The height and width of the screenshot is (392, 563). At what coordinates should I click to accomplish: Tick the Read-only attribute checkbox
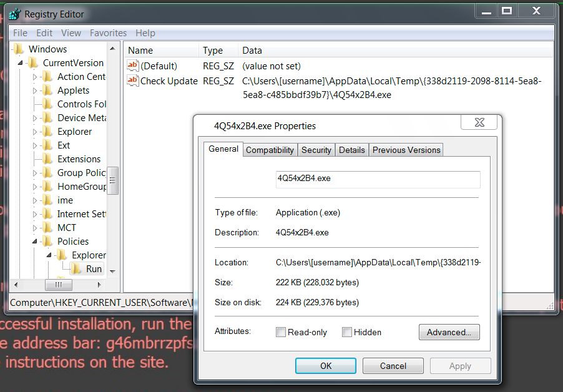coord(281,332)
